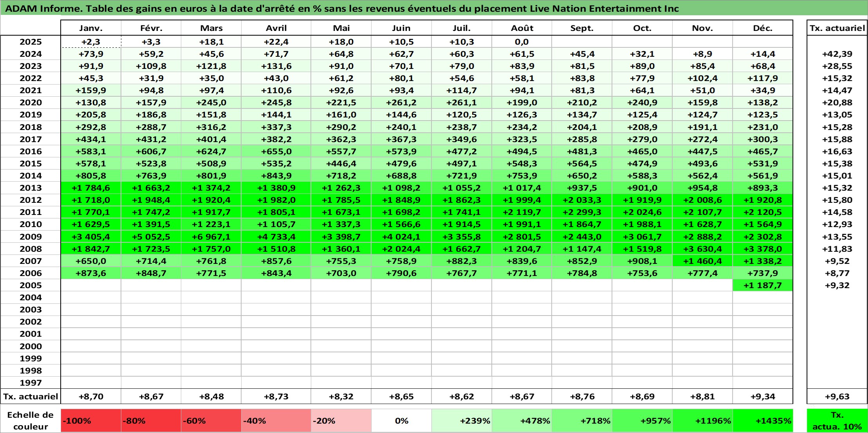Click the +1435% bright green swatch

coord(762,421)
